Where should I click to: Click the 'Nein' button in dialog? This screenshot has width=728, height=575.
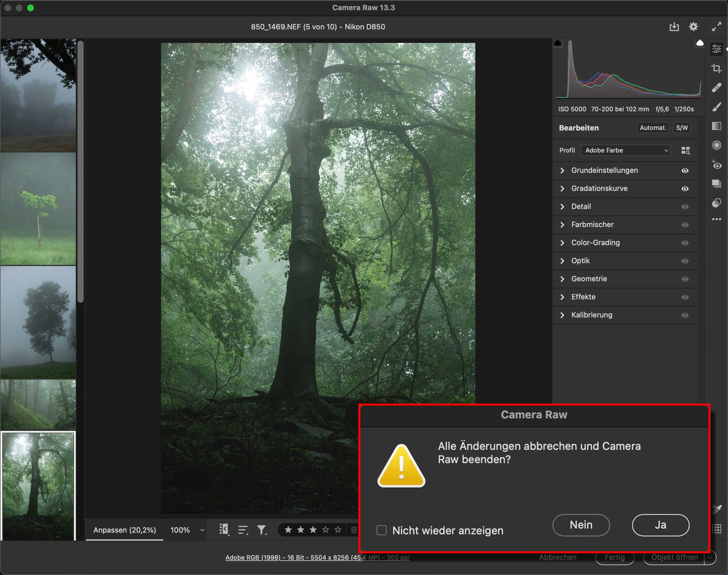tap(581, 525)
